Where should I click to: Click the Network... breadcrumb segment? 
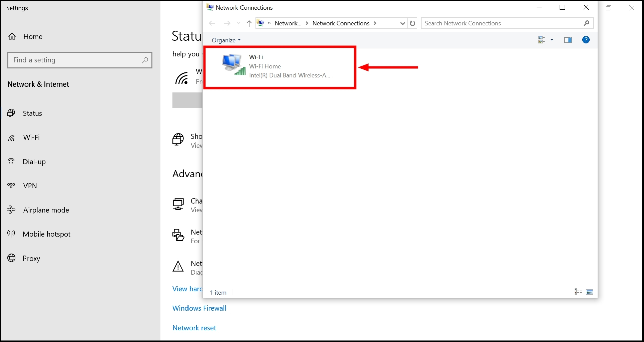tap(288, 23)
